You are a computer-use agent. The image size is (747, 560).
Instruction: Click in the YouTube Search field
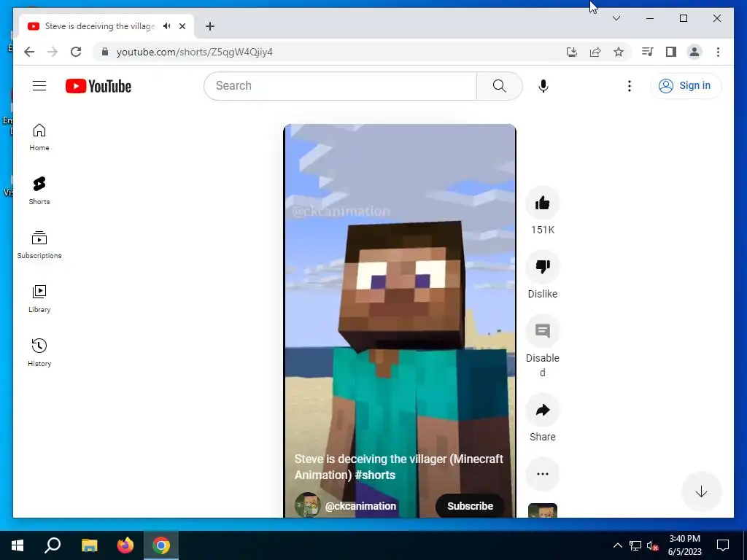coord(341,86)
